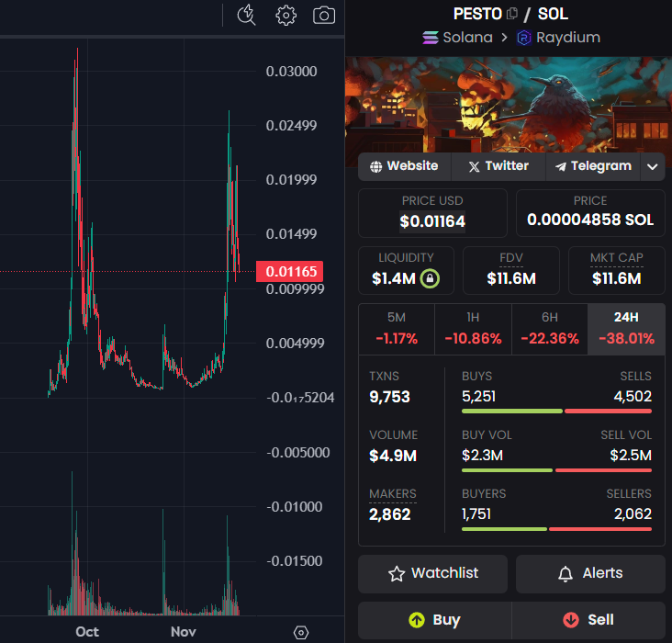
Task: Click the globe icon beside Website
Action: (375, 166)
